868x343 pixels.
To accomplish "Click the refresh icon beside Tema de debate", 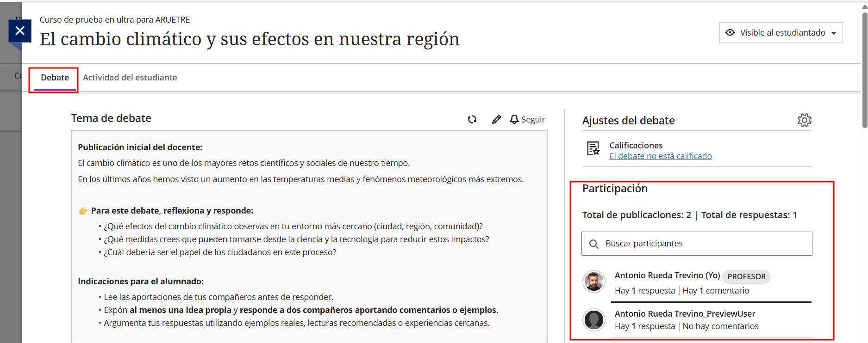I will click(472, 119).
